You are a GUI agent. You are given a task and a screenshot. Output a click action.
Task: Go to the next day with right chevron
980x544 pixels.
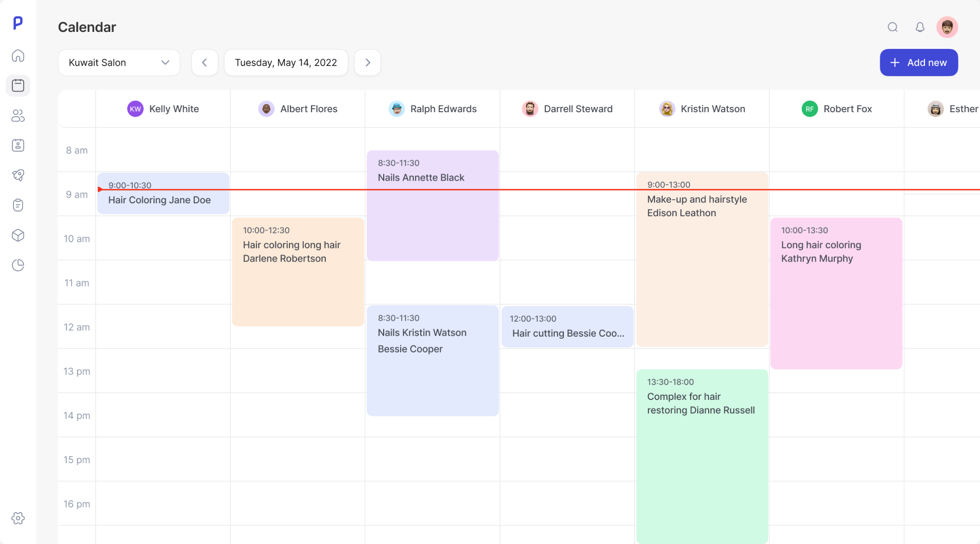[367, 62]
